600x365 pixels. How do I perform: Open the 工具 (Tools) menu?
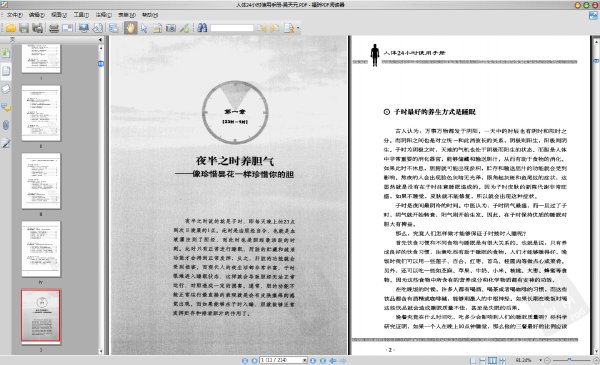click(81, 15)
